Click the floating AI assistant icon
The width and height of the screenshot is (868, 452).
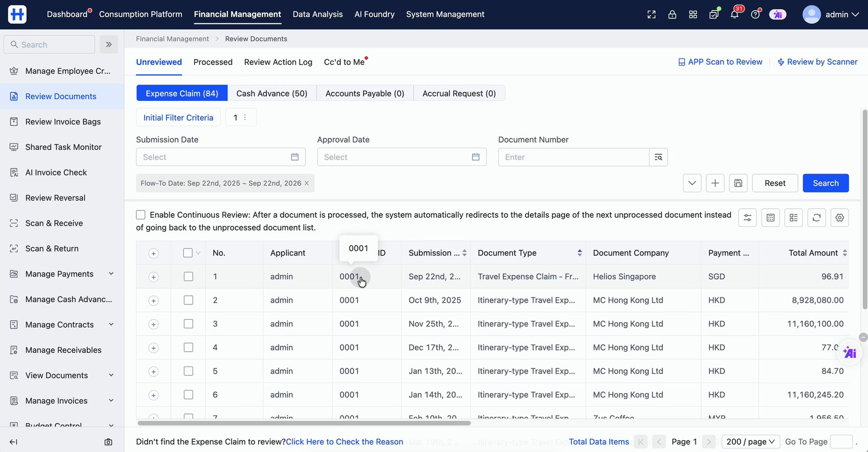850,353
